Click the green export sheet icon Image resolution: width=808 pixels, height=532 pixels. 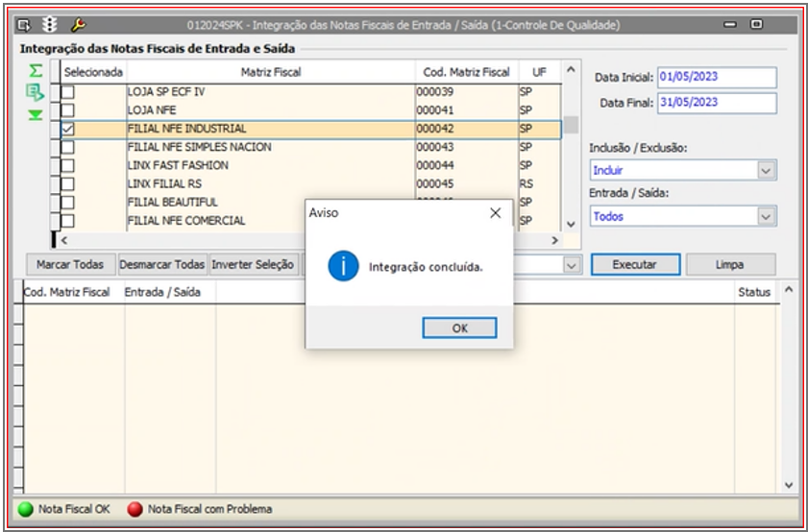coord(35,93)
